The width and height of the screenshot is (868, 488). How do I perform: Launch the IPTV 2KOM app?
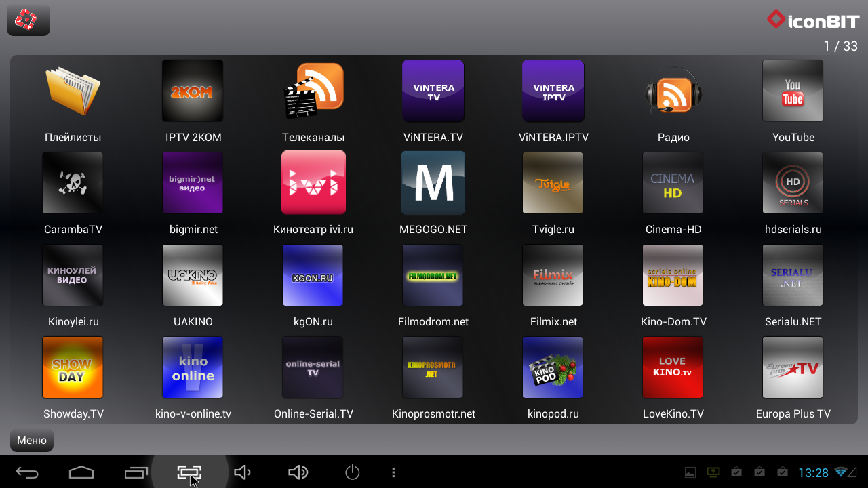(x=193, y=91)
